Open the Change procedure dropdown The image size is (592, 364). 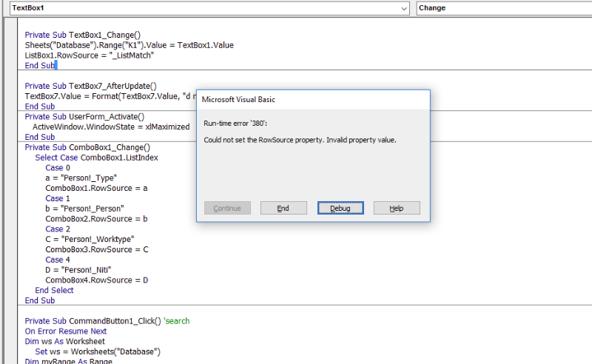(x=503, y=8)
